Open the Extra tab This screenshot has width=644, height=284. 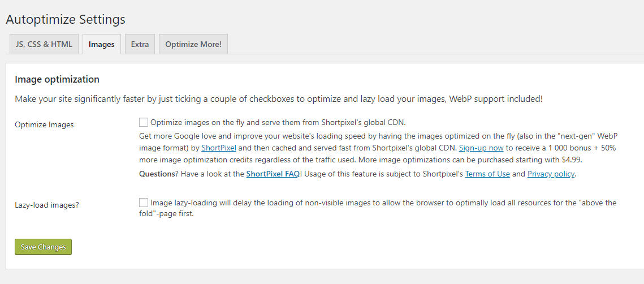pos(140,44)
